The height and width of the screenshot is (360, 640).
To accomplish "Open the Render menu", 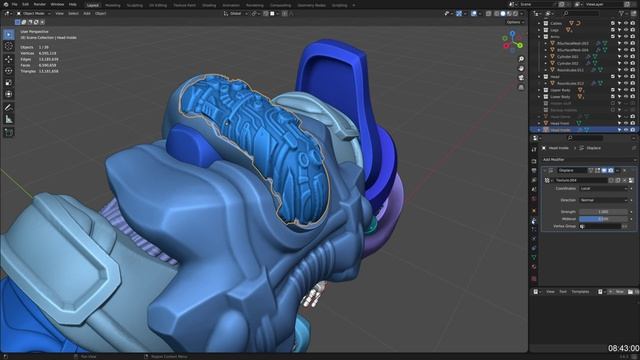I will pyautogui.click(x=40, y=4).
